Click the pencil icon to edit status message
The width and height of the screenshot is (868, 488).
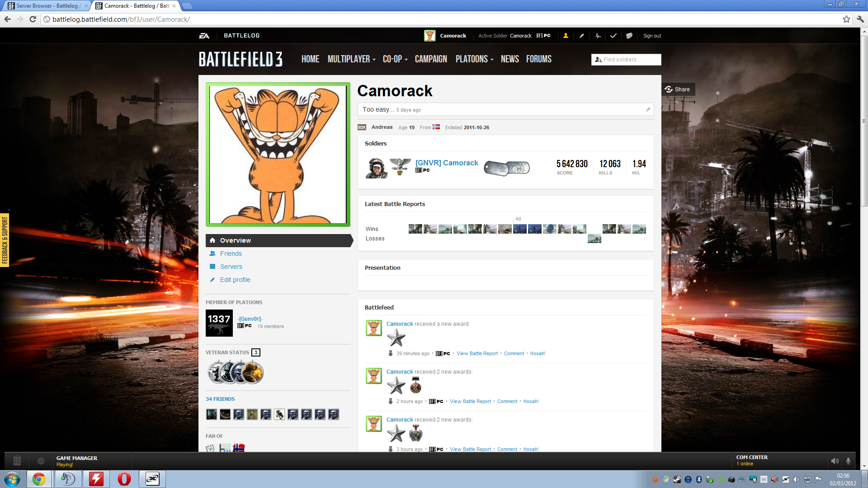[648, 109]
